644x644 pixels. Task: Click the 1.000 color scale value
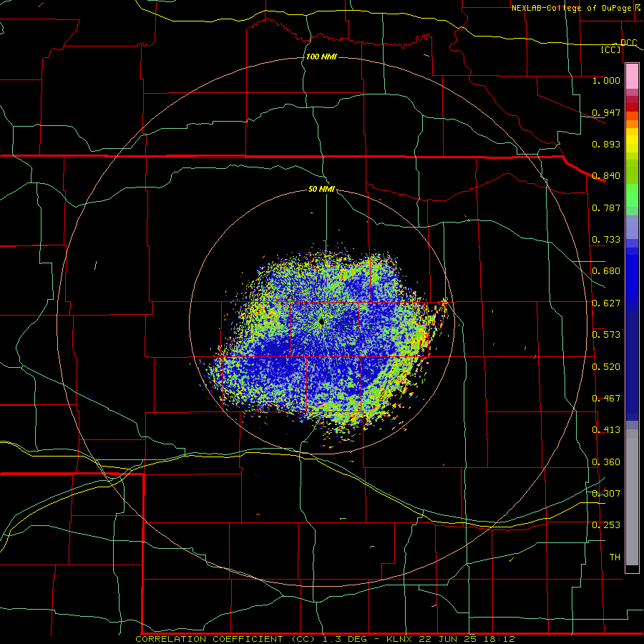606,80
